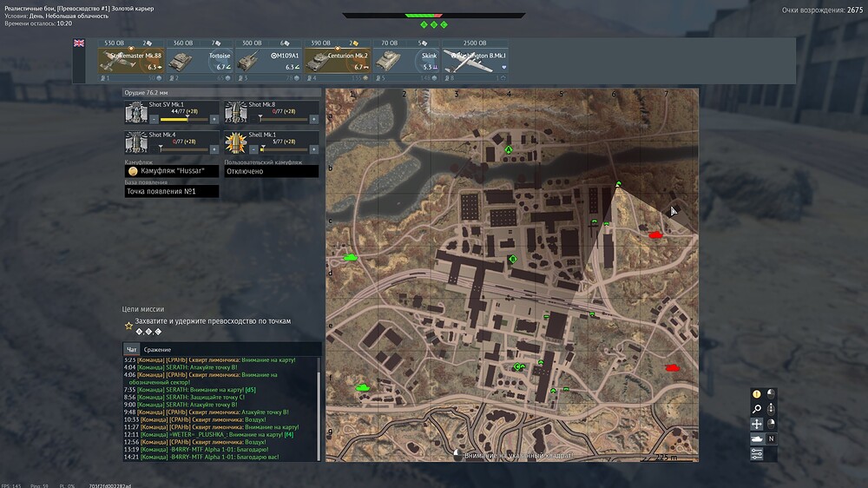868x488 pixels.
Task: Open the Камуфляж "Hussar" dropdown
Action: pos(172,171)
